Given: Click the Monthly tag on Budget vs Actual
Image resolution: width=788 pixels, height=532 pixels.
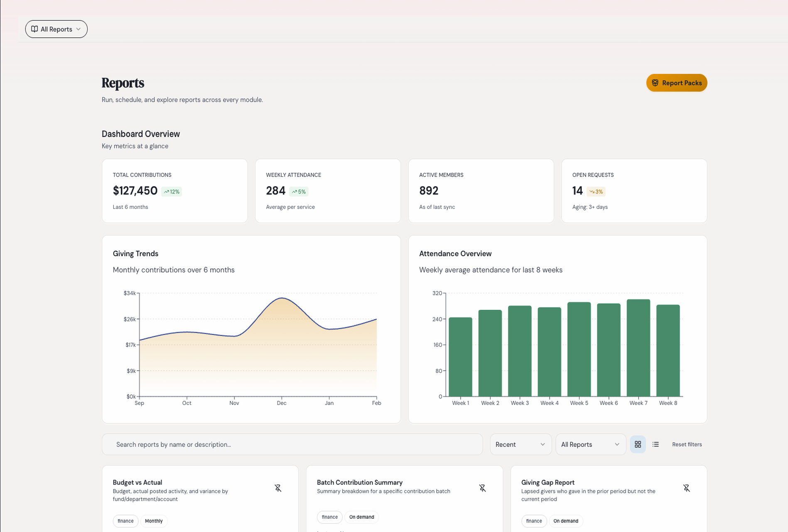Looking at the screenshot, I should coord(154,521).
